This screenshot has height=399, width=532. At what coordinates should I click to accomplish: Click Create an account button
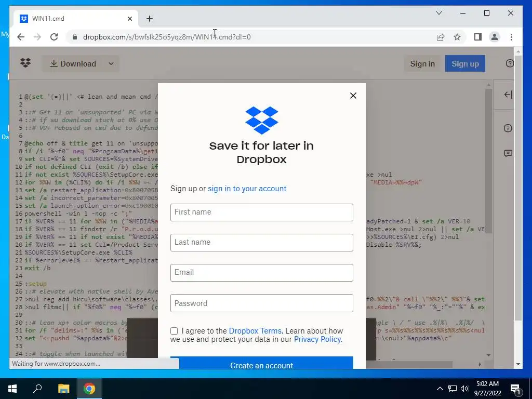click(x=262, y=363)
